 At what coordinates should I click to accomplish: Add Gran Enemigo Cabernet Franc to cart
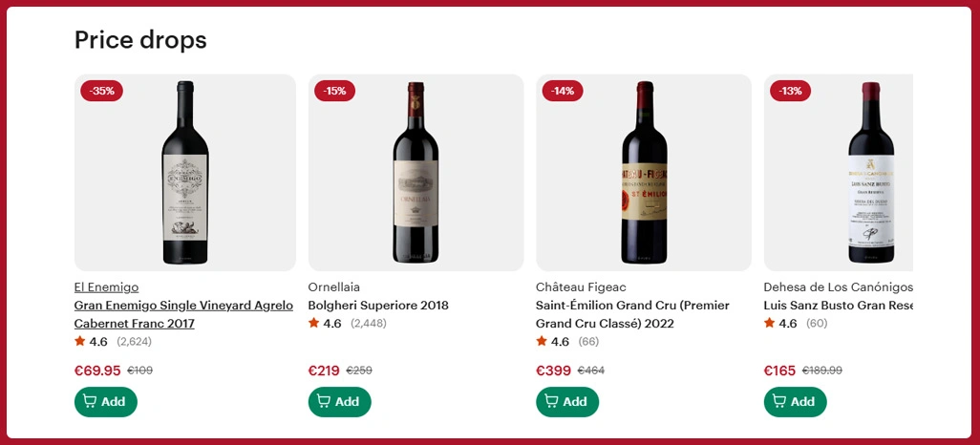105,402
